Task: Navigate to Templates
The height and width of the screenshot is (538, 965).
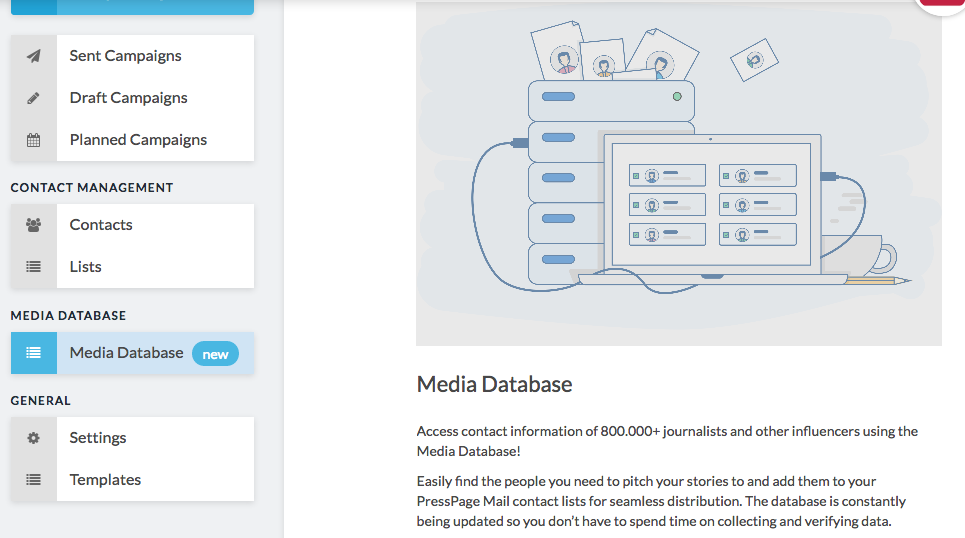Action: [105, 480]
